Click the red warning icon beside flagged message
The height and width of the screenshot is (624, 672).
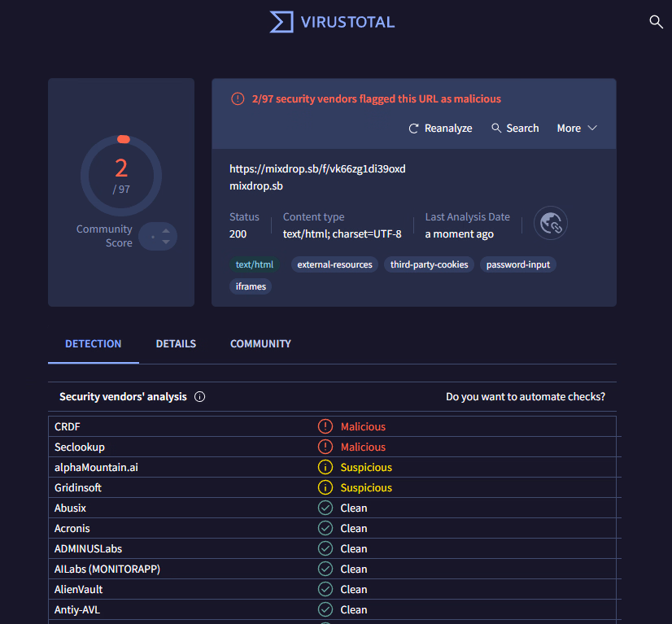coord(238,99)
